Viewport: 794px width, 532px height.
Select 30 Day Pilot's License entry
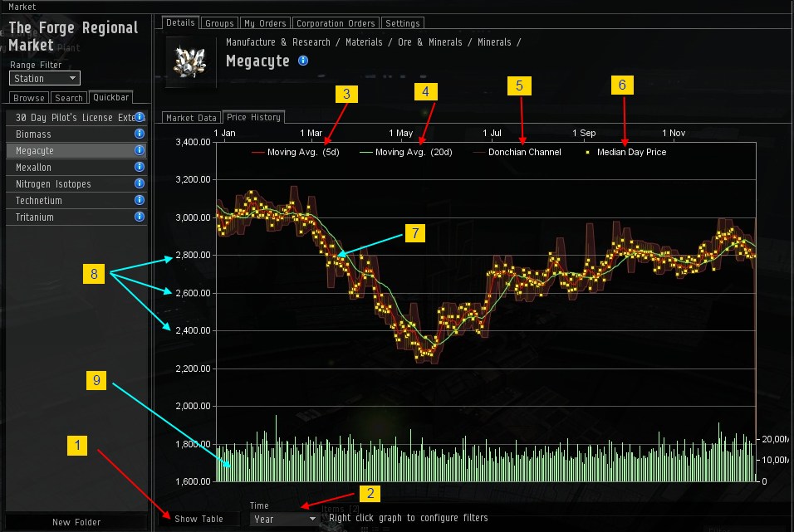coord(76,117)
